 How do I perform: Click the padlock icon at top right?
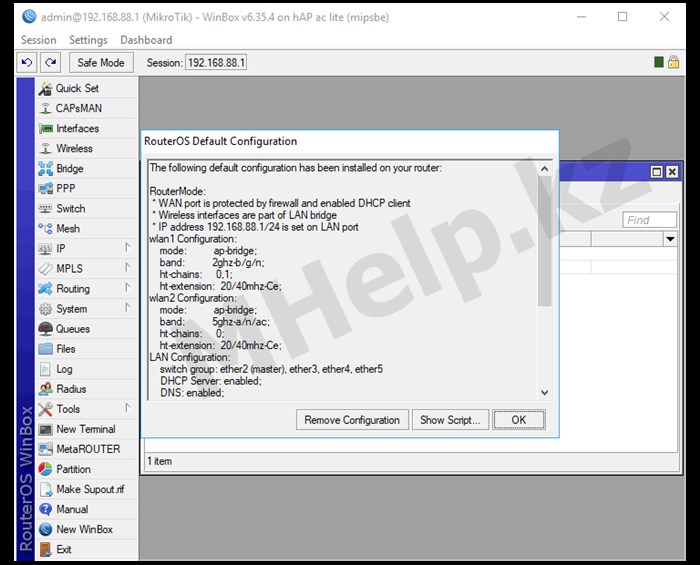tap(673, 62)
